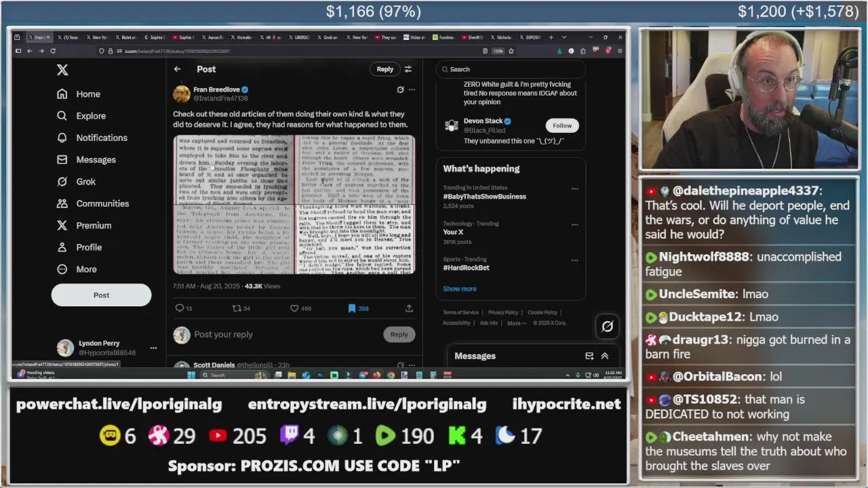Click the floating Grok button
Screen dimensions: 868x488
[x=608, y=327]
